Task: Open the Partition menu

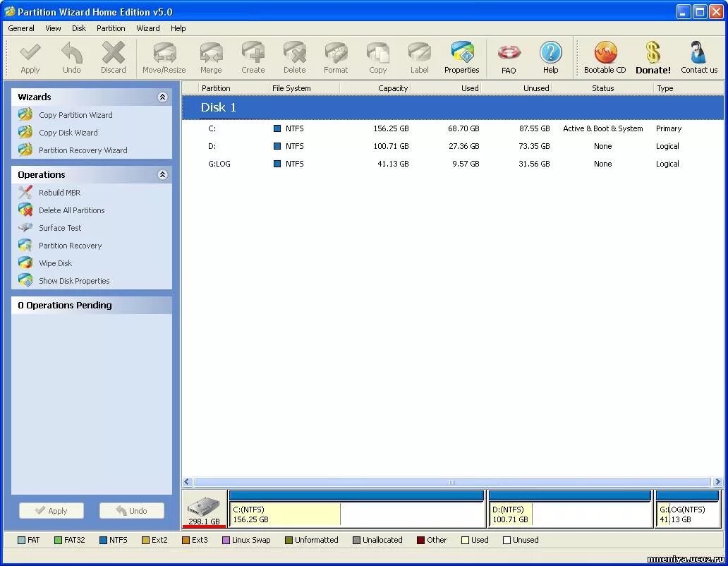Action: 111,28
